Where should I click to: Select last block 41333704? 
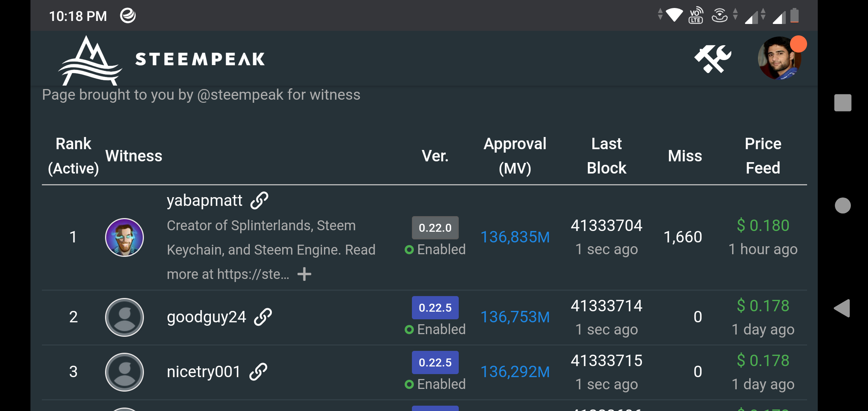coord(606,226)
